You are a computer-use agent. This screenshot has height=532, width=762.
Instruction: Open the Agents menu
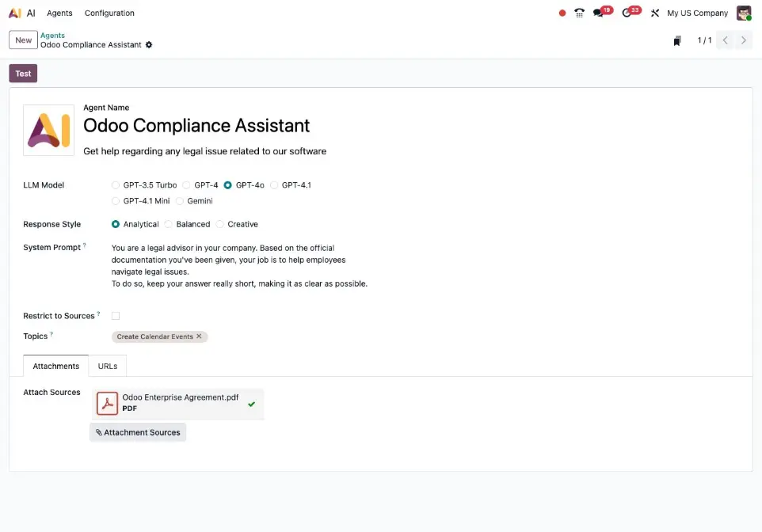click(59, 13)
